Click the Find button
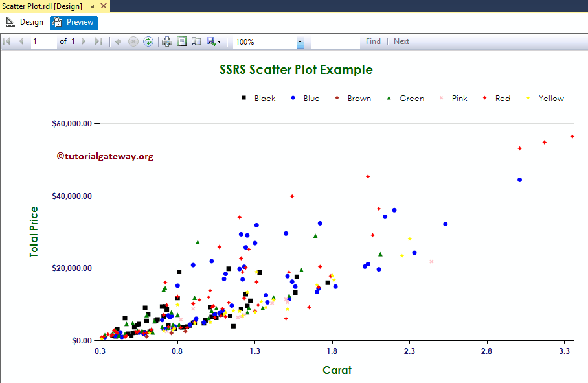 [x=373, y=41]
